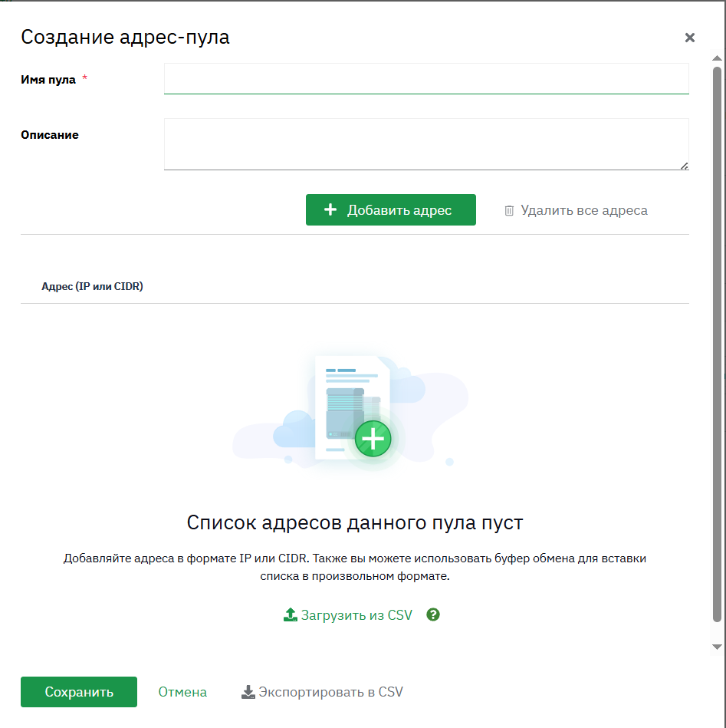Open the help question mark icon

(x=433, y=614)
